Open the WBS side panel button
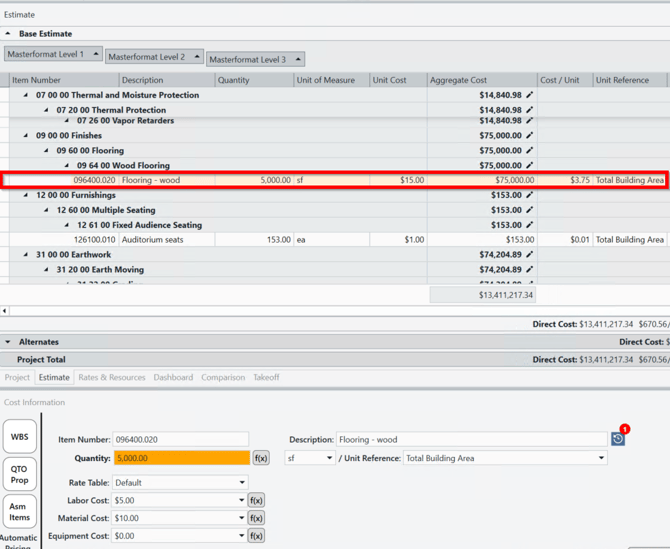 tap(19, 437)
